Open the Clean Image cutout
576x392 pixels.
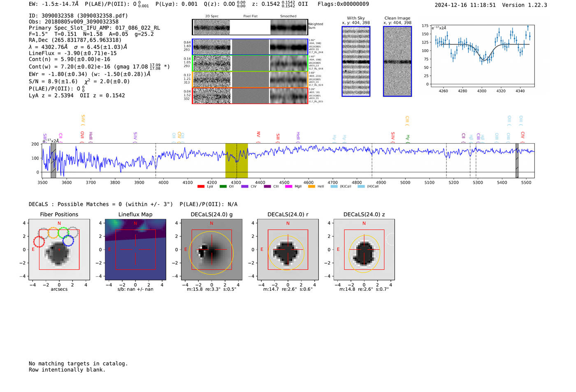click(x=397, y=61)
